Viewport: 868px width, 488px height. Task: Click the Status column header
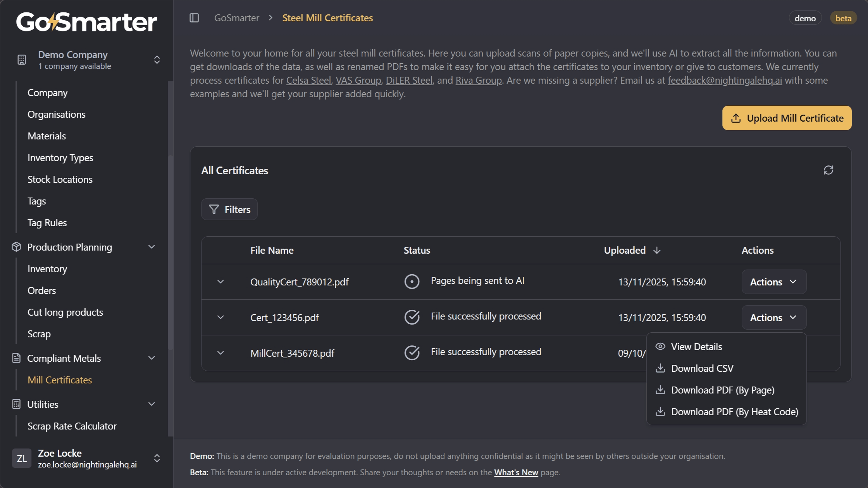[417, 250]
